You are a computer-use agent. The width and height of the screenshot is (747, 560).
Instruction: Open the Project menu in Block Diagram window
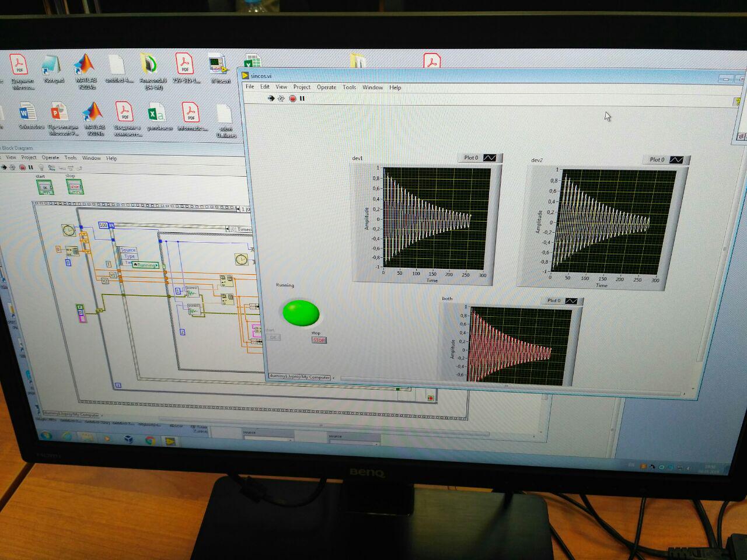29,157
